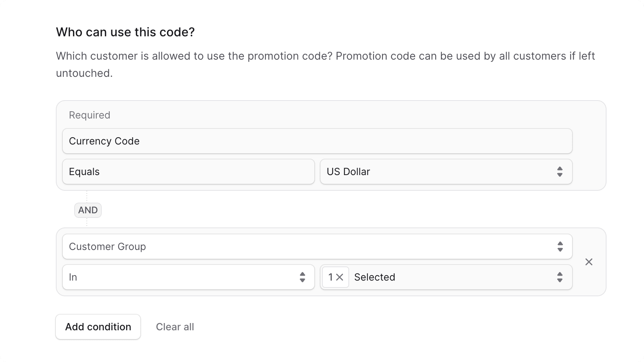Click the Equals operator field
The width and height of the screenshot is (644, 362).
point(187,172)
